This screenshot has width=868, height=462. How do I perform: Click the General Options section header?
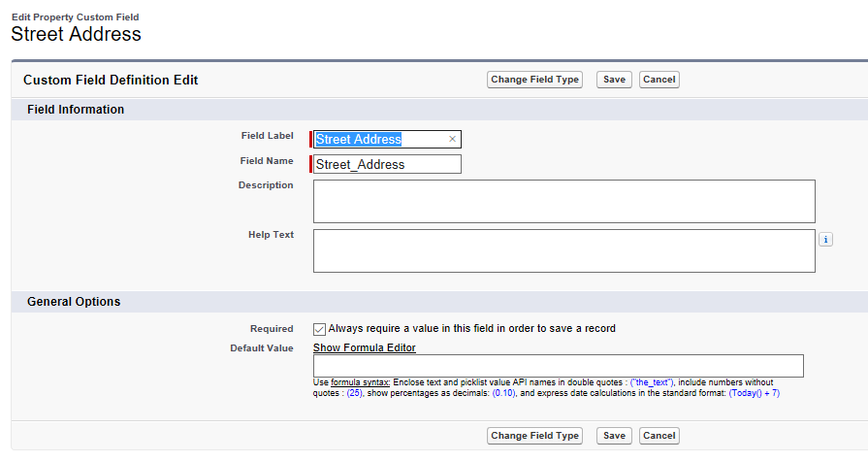[x=74, y=302]
